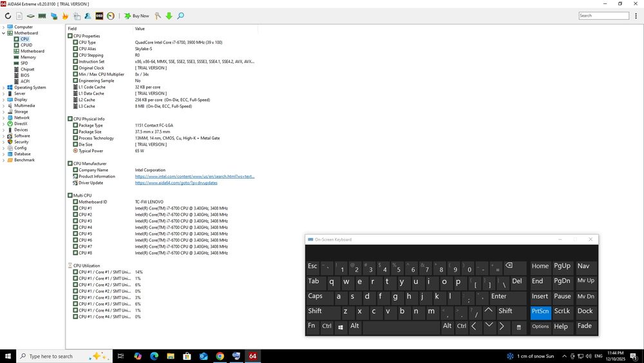
Task: Expand the Network tree node
Action: click(x=4, y=117)
